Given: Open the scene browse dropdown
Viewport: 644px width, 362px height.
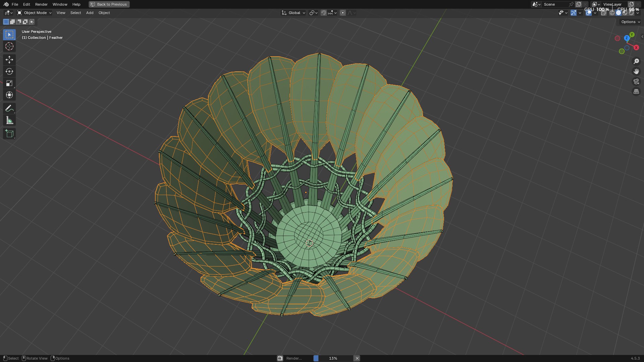Looking at the screenshot, I should tap(536, 4).
